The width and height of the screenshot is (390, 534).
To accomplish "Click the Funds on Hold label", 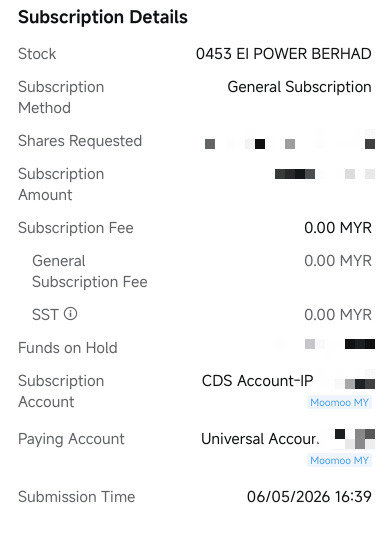I will point(68,348).
